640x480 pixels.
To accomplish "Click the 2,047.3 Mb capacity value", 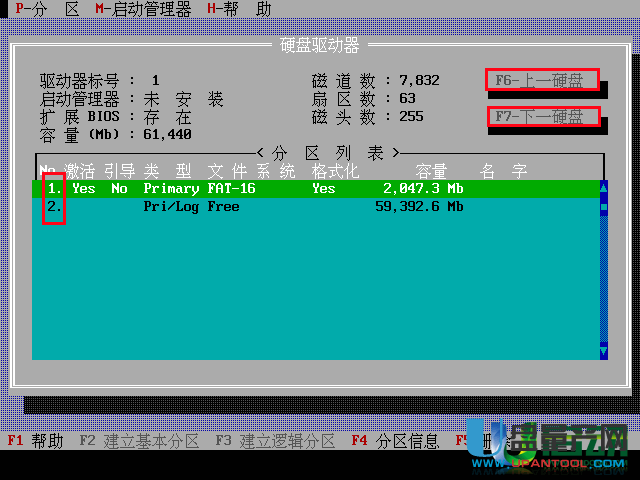I will [x=423, y=188].
